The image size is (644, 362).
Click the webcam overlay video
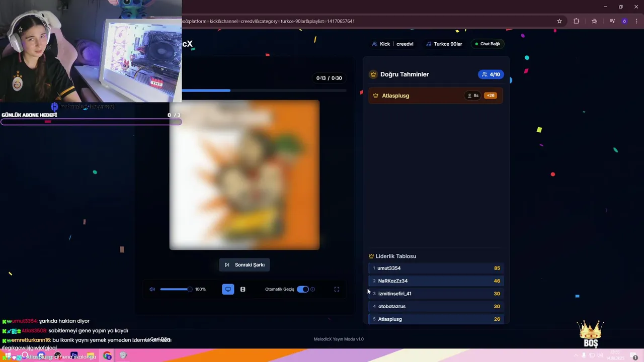pos(91,51)
